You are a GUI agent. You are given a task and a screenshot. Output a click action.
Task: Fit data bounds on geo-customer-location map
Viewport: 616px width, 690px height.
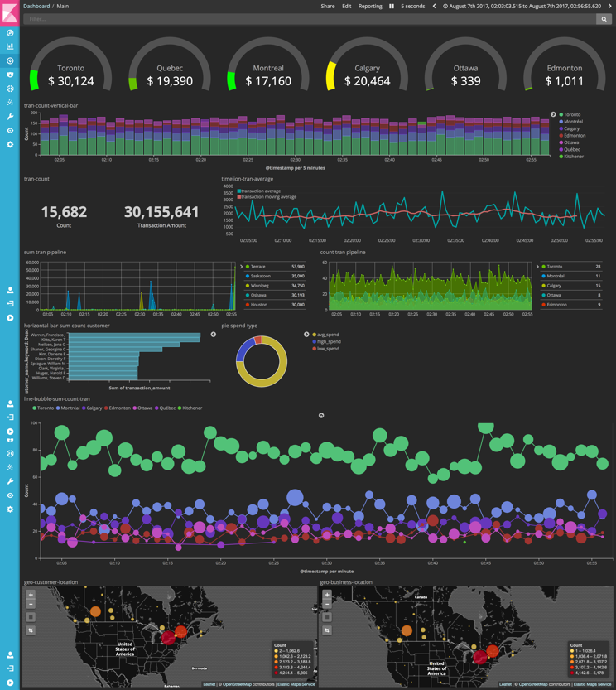(31, 617)
